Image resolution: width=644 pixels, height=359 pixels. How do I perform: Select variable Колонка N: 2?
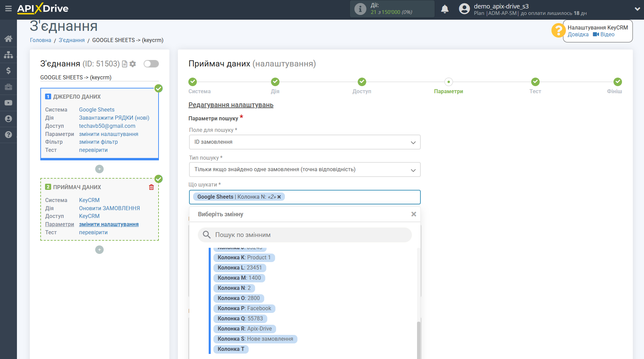pos(234,288)
